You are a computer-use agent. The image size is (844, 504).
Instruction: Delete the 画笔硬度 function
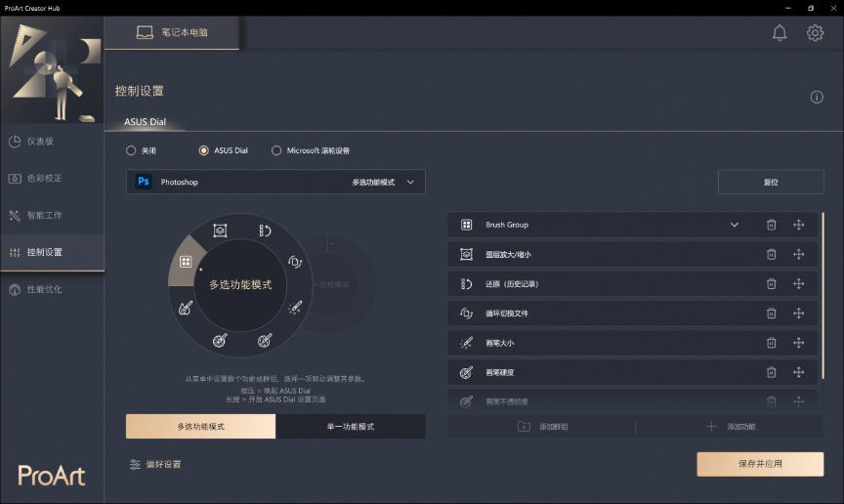coord(772,372)
